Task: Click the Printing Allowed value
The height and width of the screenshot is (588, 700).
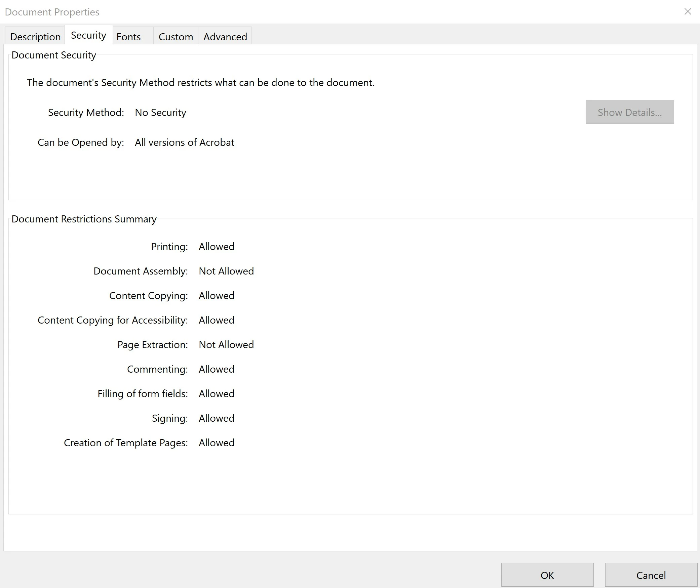Action: (216, 247)
